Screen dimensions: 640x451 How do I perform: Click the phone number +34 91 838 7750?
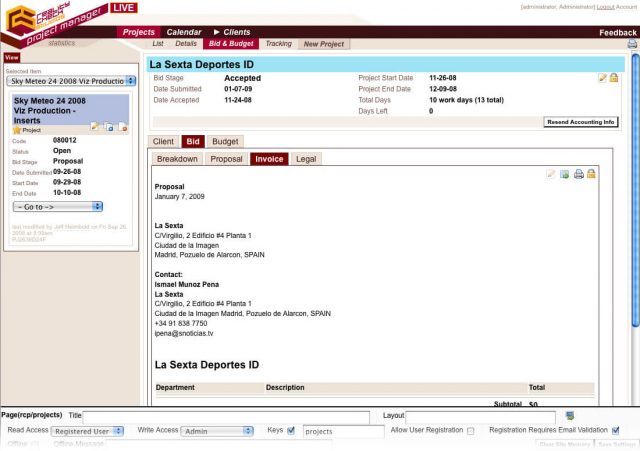[181, 323]
